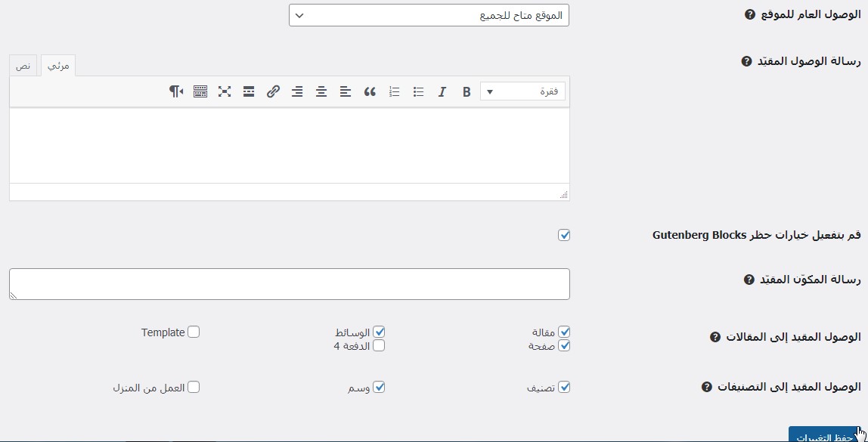This screenshot has width=868, height=442.
Task: Enter fullscreen editor mode
Action: 225,91
